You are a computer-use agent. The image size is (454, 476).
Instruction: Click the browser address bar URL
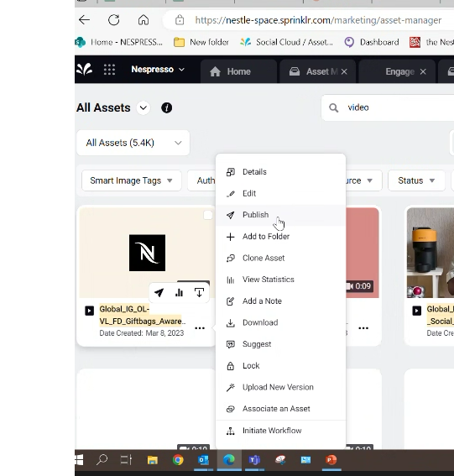tap(318, 20)
